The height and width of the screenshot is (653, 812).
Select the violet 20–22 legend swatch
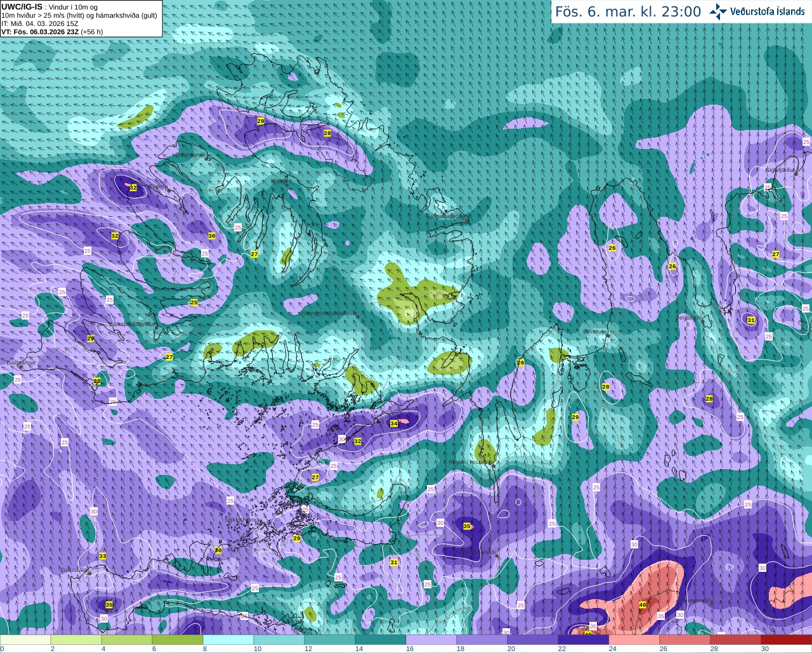coord(533,640)
